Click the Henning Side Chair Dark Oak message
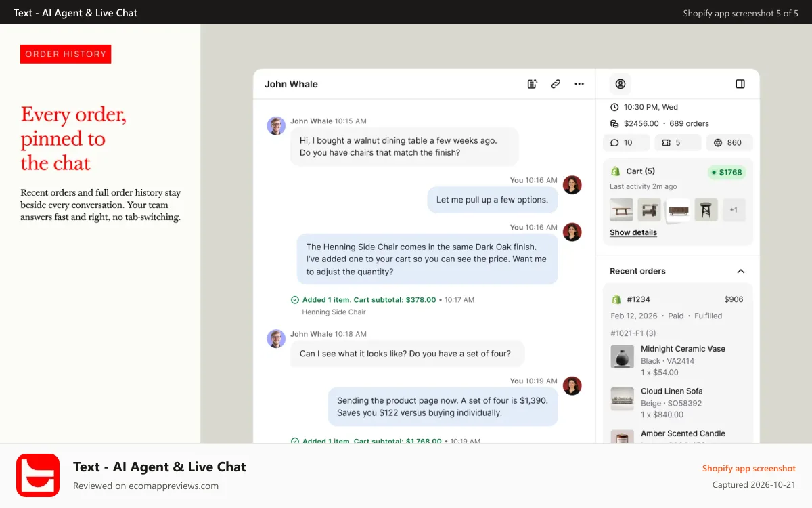Viewport: 812px width, 508px height. pos(427,259)
